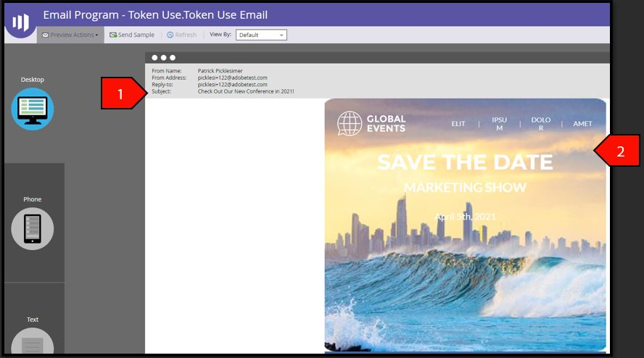The image size is (644, 358).
Task: Click the Refresh button
Action: [x=181, y=35]
